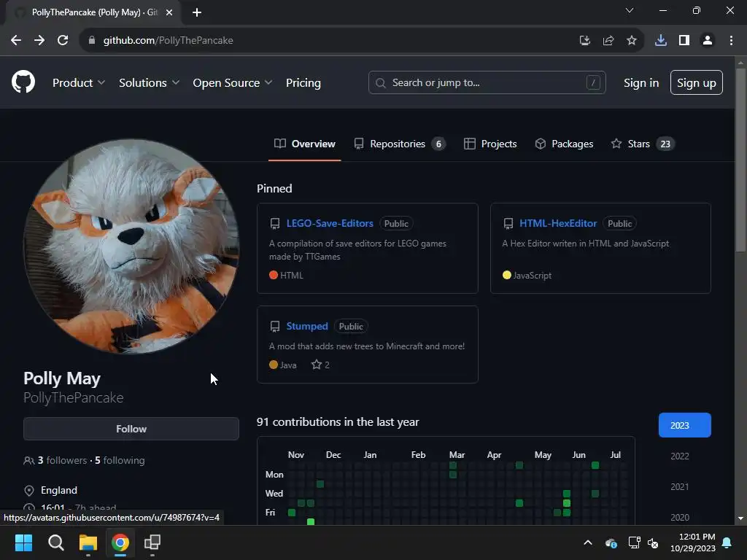The image size is (747, 560).
Task: Open the Chrome downloads icon
Action: tap(661, 41)
